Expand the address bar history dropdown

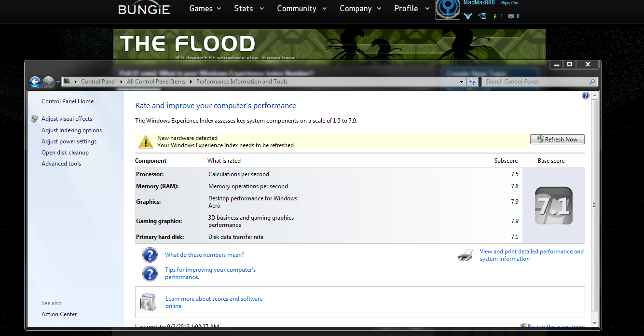tap(462, 82)
